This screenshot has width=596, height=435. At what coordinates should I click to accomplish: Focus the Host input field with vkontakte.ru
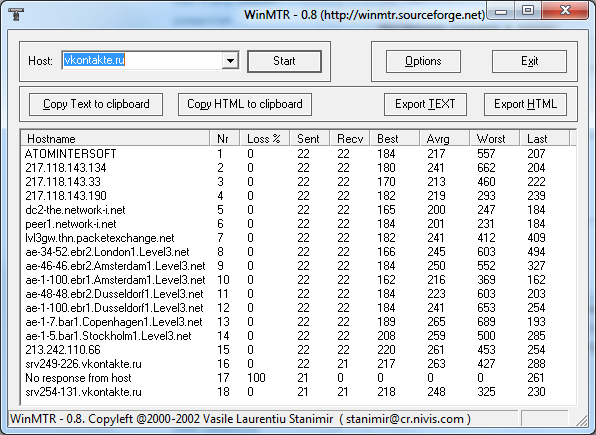point(142,60)
